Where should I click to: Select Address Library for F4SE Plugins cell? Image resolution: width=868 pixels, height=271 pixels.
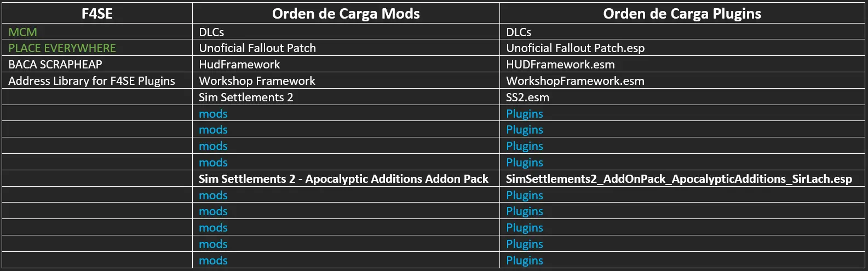click(97, 80)
